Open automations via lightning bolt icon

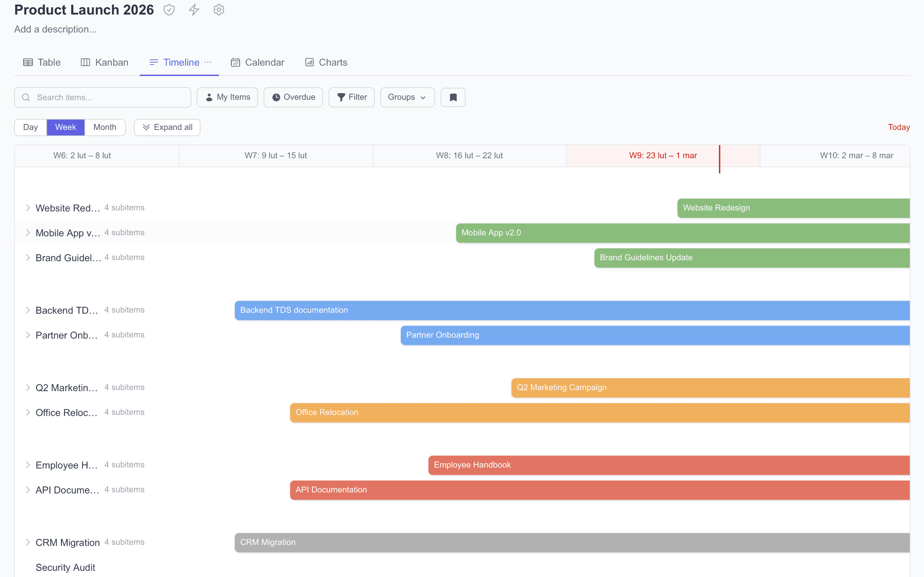point(194,10)
